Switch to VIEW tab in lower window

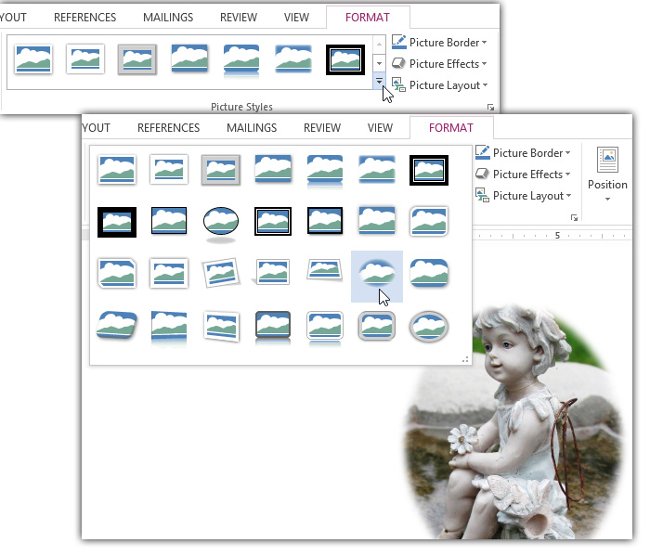(380, 128)
